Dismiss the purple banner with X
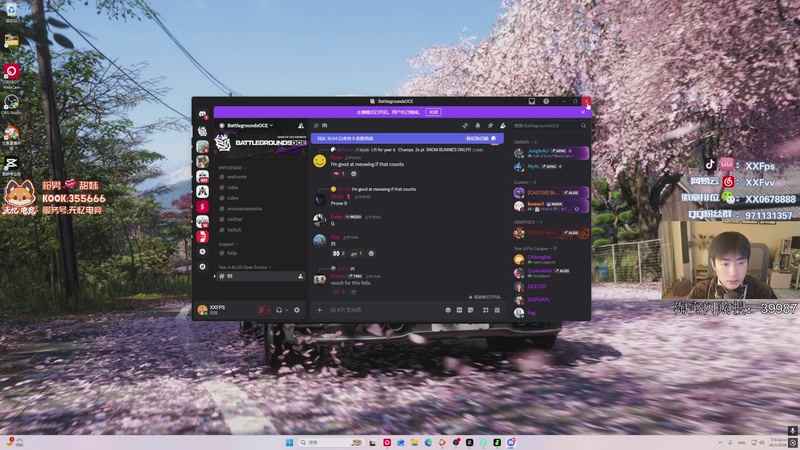Image resolution: width=800 pixels, height=450 pixels. [583, 112]
